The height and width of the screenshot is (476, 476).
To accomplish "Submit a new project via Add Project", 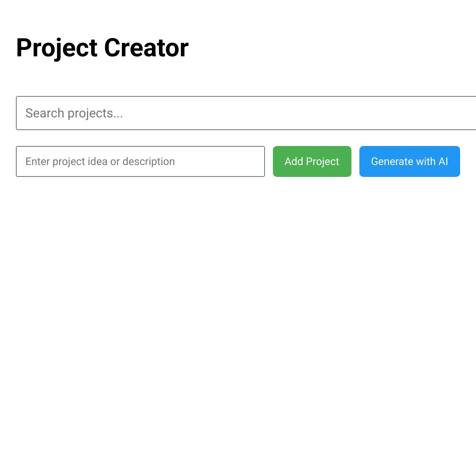I will coord(312,161).
